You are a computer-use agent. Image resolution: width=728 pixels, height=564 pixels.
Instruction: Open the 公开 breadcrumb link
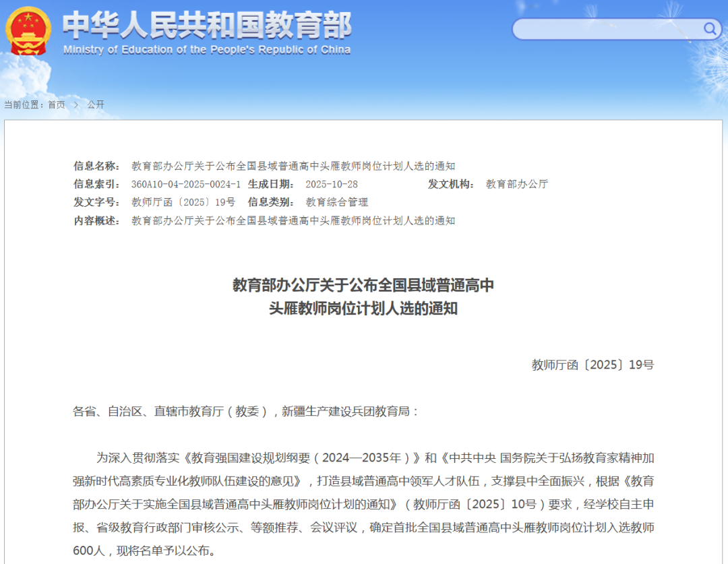point(96,104)
